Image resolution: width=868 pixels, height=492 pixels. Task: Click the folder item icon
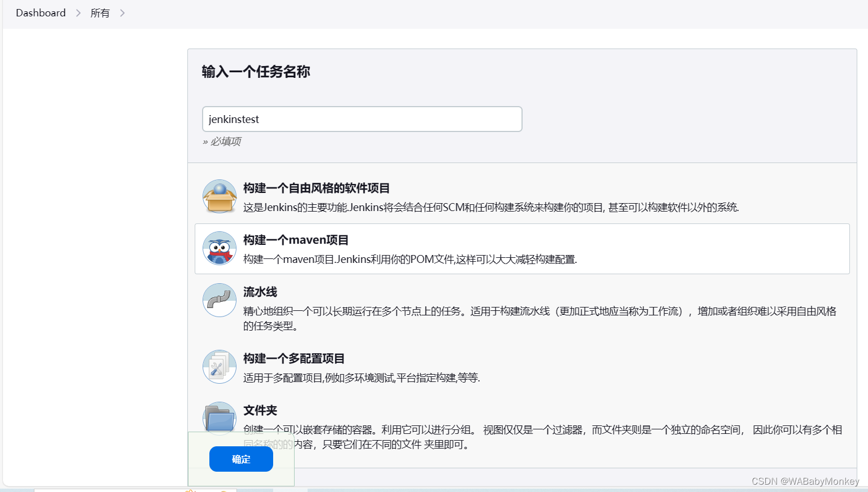220,418
